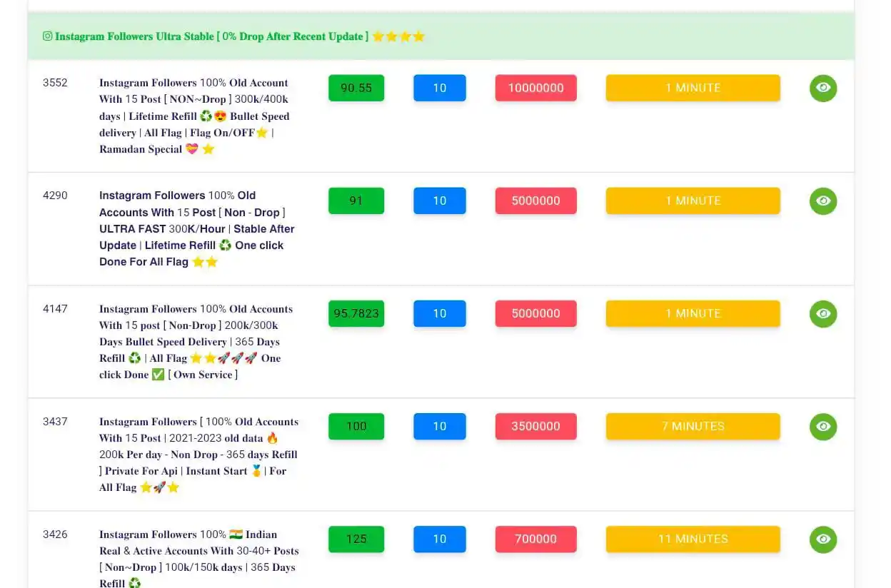Screen dimensions: 891x588
Task: Click the Indian Real & Active Accounts description
Action: pyautogui.click(x=199, y=559)
